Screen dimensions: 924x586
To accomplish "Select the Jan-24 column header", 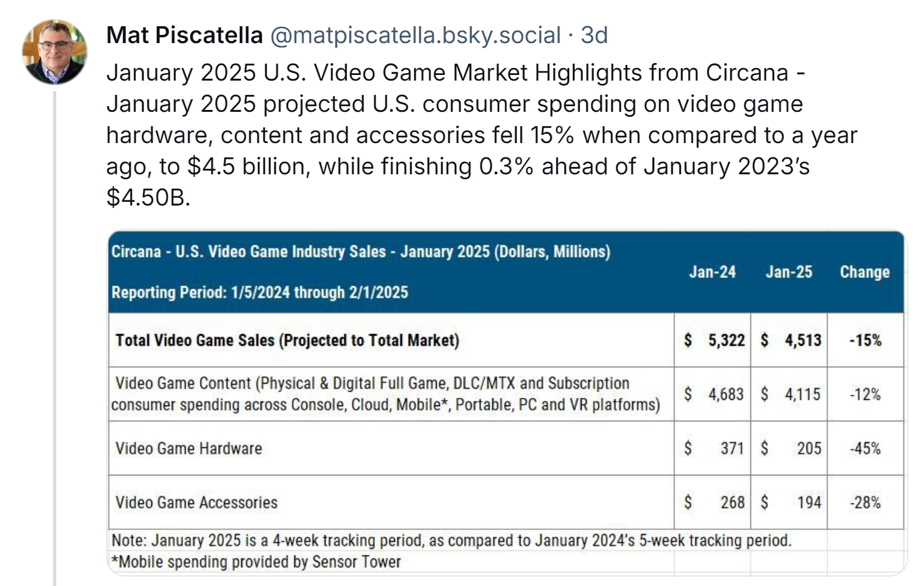I will tap(712, 272).
